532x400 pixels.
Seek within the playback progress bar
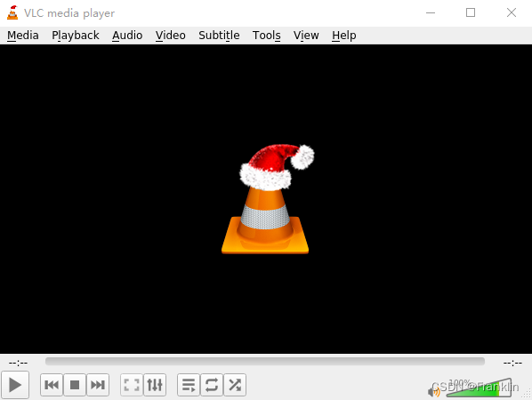265,362
